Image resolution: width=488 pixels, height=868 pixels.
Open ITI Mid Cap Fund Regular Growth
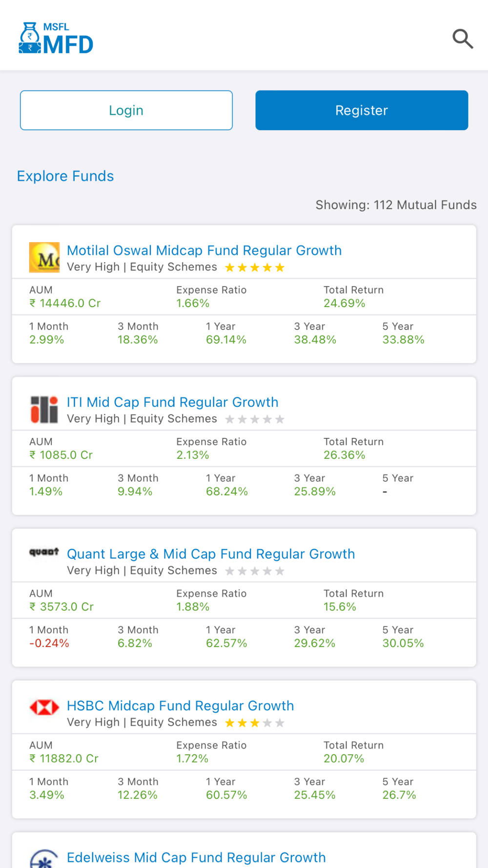point(172,402)
